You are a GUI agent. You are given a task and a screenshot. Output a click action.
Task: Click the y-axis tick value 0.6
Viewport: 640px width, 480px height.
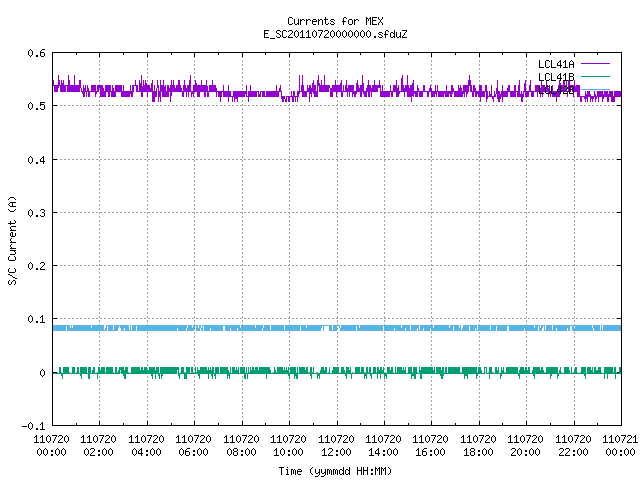click(x=36, y=53)
